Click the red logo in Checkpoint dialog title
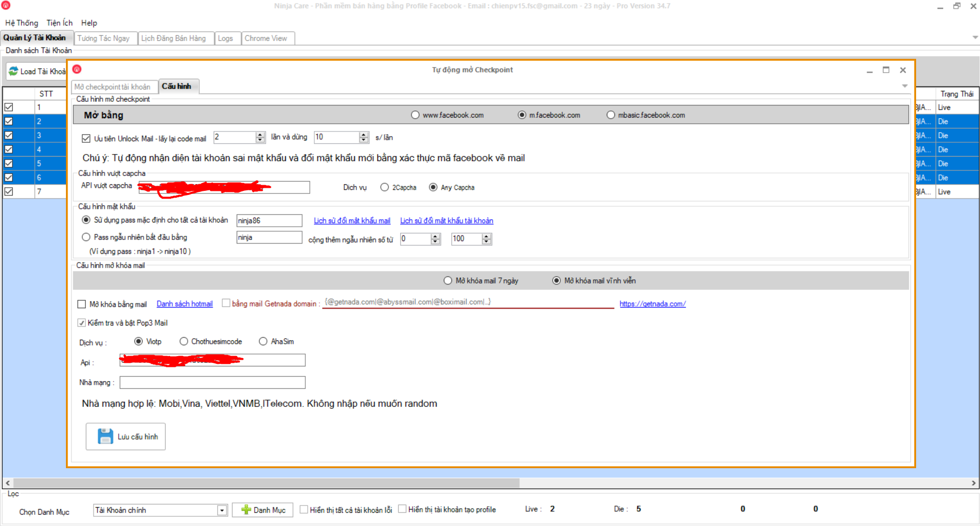Screen dimensions: 980x526 (x=77, y=69)
